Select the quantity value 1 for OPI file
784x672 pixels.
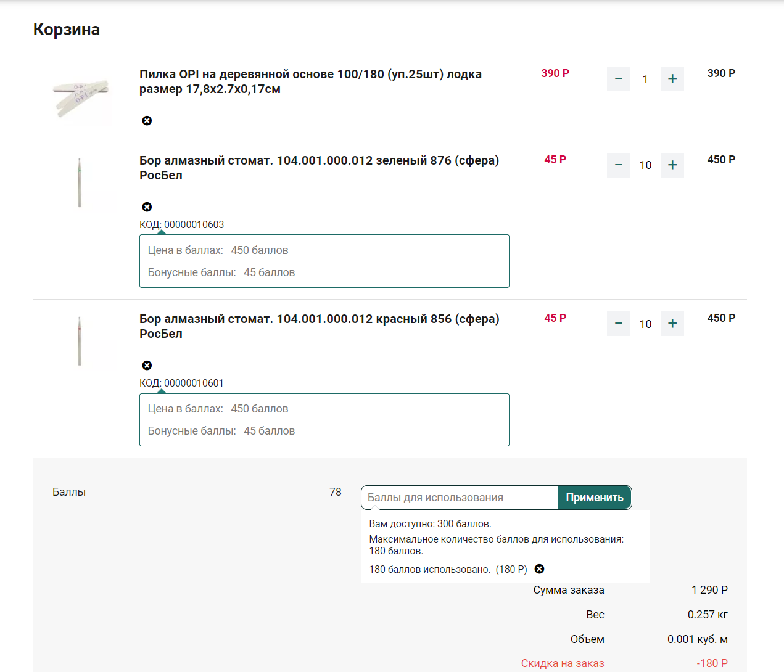coord(645,80)
